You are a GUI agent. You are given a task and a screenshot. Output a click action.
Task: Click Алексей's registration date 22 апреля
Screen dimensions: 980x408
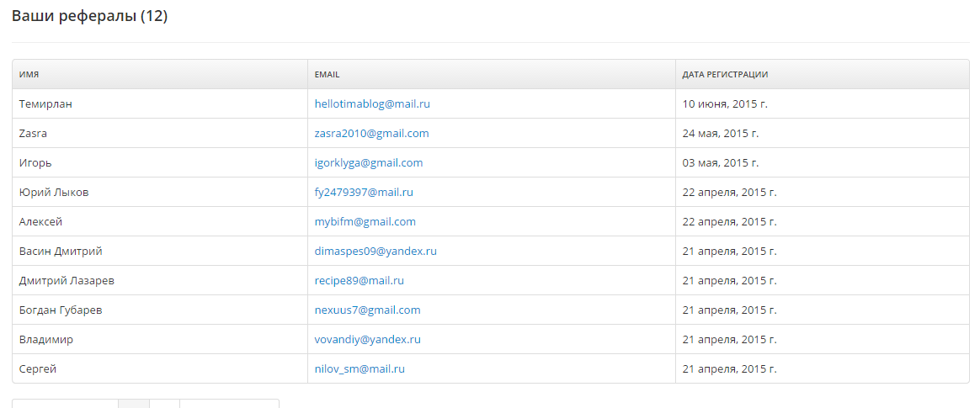point(729,221)
